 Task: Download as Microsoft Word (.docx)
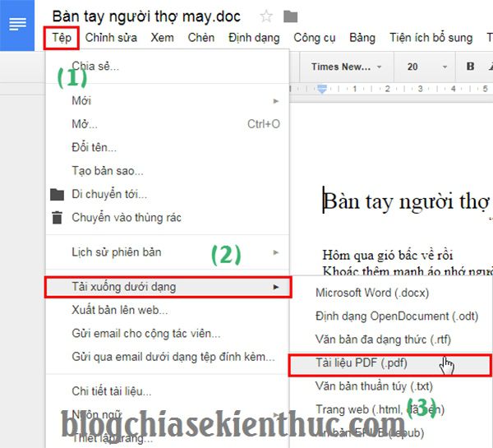coord(391,293)
